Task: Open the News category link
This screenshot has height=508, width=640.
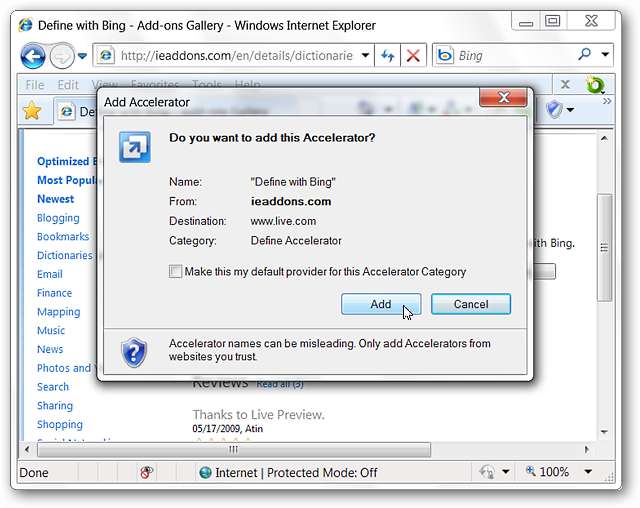Action: 50,349
